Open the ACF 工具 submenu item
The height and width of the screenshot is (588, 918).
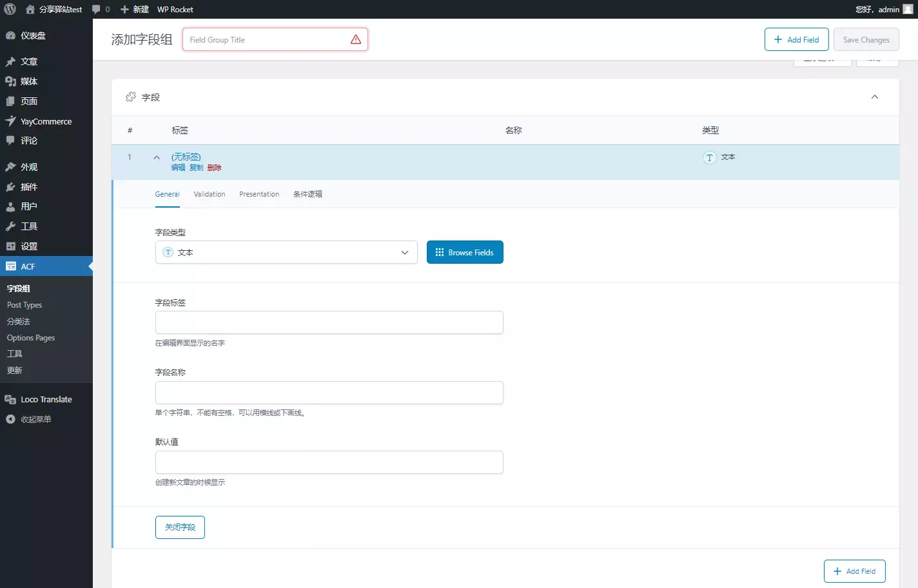[x=15, y=354]
